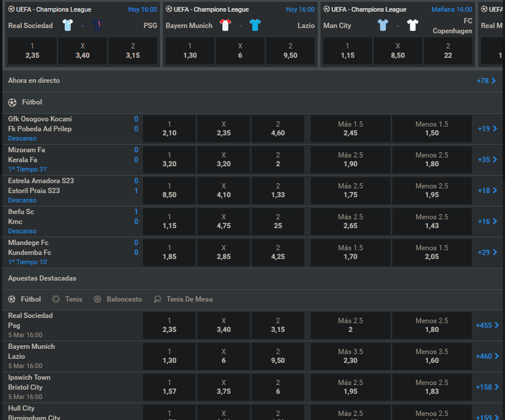This screenshot has width=505, height=420.
Task: Select Ihefu Sc home win odds 1,15
Action: [x=169, y=221]
